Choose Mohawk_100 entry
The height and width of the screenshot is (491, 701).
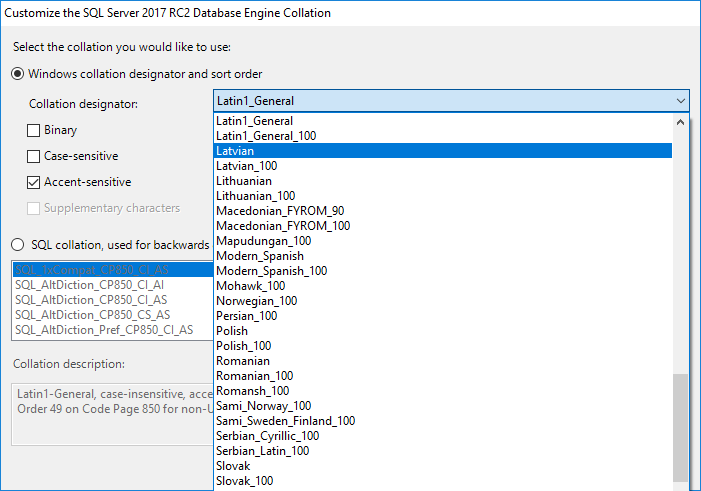(x=443, y=286)
